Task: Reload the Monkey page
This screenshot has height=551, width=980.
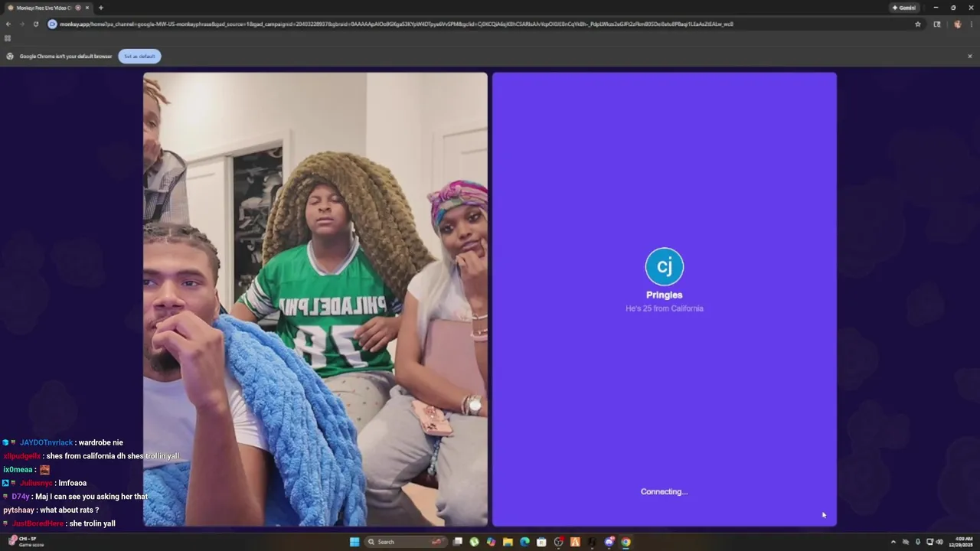Action: click(35, 24)
